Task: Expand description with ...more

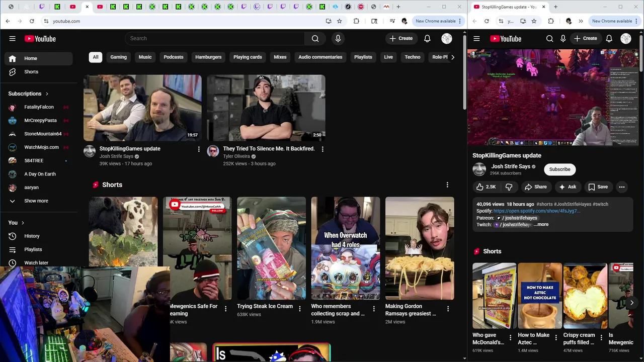Action: [541, 225]
